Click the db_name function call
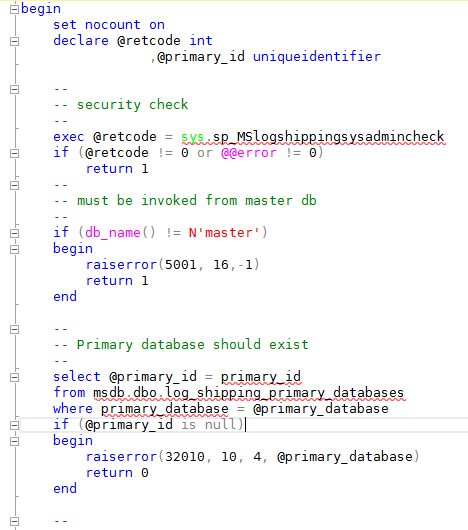468x530 pixels. coord(120,233)
